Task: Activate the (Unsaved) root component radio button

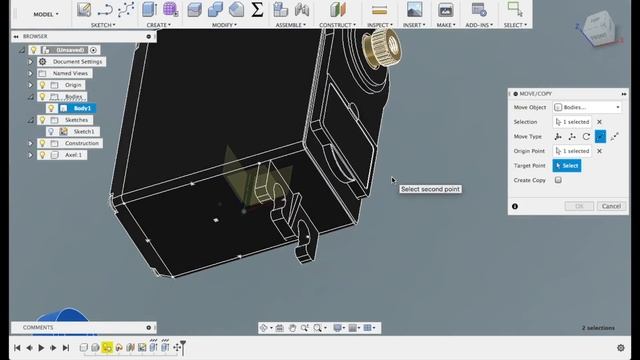Action: [93, 50]
